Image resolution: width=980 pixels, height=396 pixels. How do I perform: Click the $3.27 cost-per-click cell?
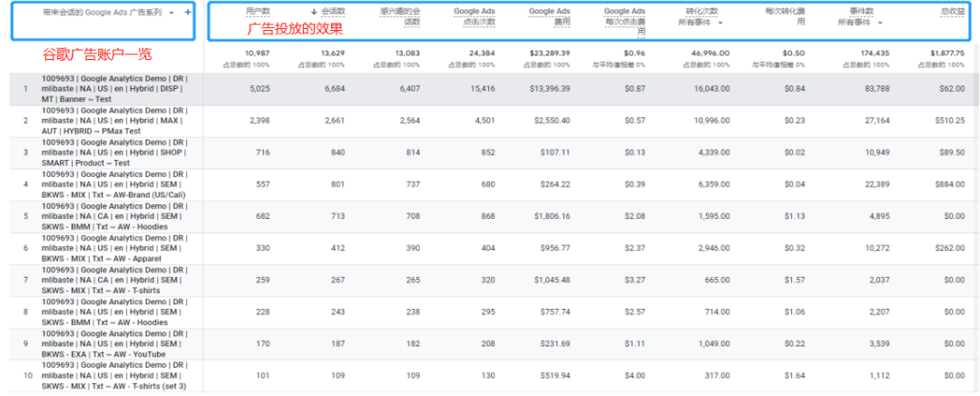[635, 281]
